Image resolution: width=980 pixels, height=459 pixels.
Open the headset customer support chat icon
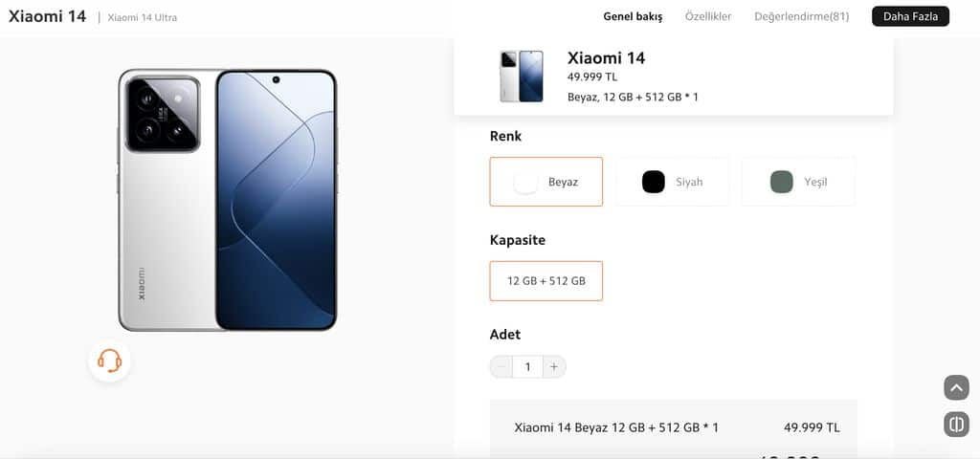tap(109, 361)
